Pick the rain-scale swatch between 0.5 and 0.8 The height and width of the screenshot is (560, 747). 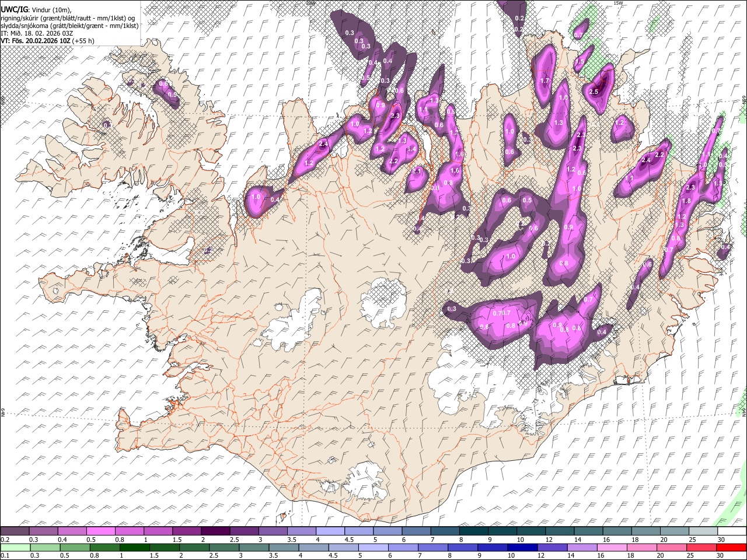tap(75, 547)
